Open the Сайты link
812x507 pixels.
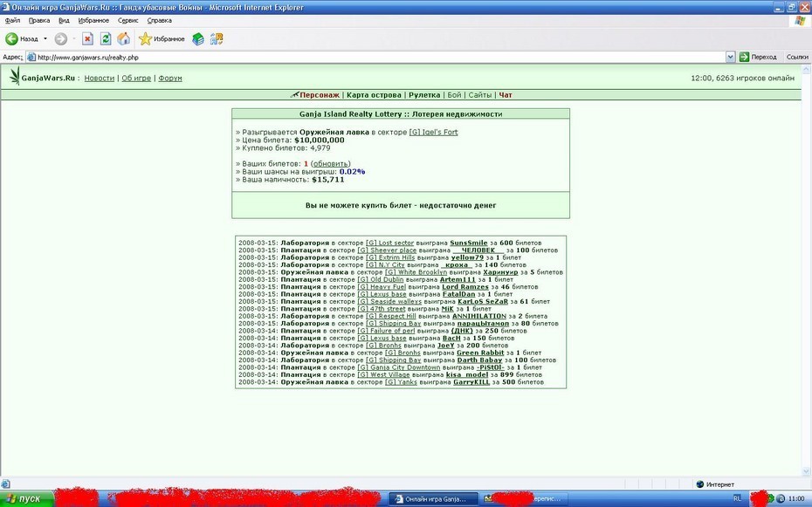(480, 95)
